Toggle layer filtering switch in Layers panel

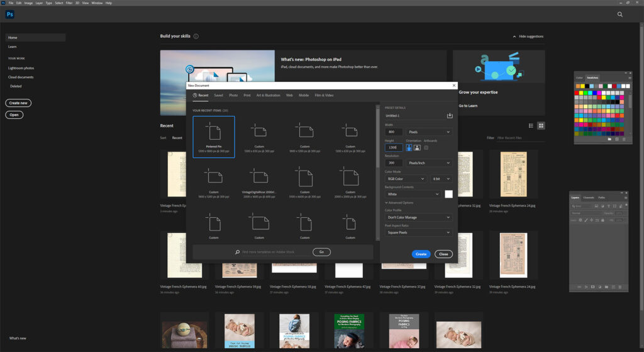626,205
